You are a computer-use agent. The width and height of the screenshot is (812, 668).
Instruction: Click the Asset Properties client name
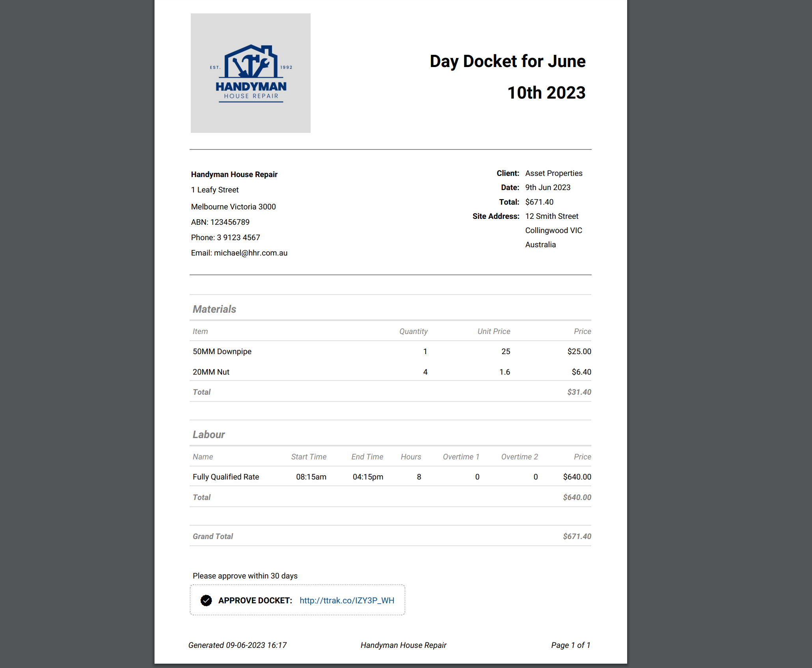(553, 173)
